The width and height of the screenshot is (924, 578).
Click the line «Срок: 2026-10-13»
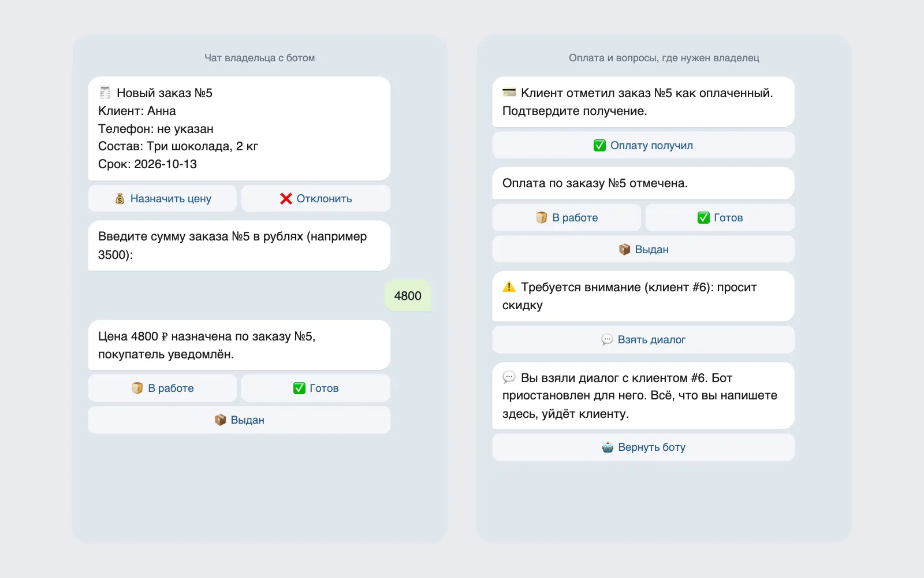(147, 164)
